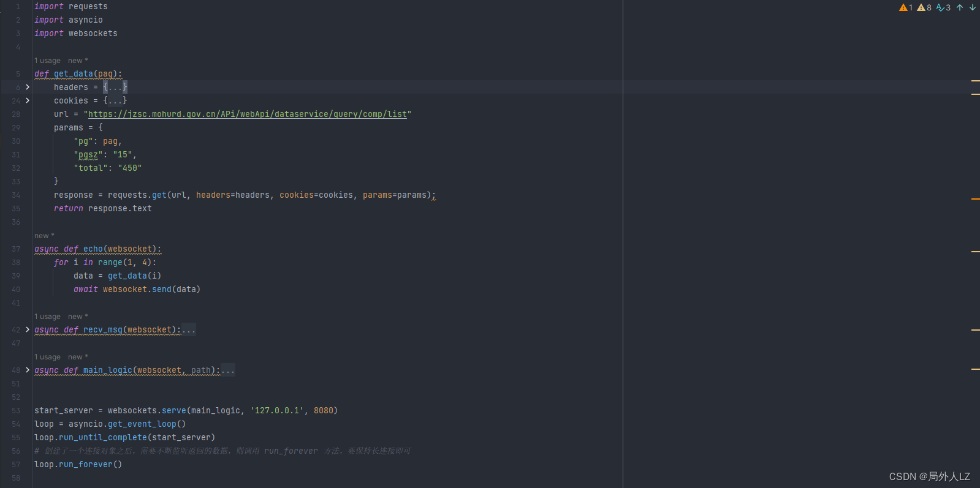Expand the recv_msg function body

pos(28,329)
